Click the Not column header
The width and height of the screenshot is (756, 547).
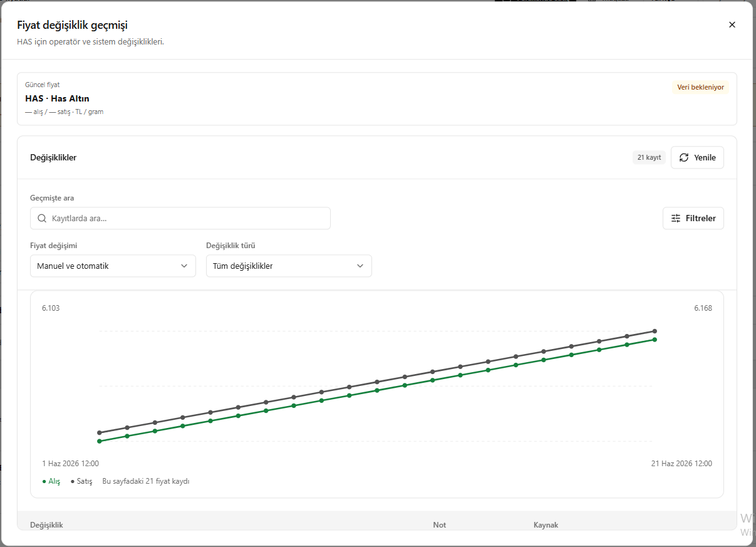pyautogui.click(x=440, y=525)
